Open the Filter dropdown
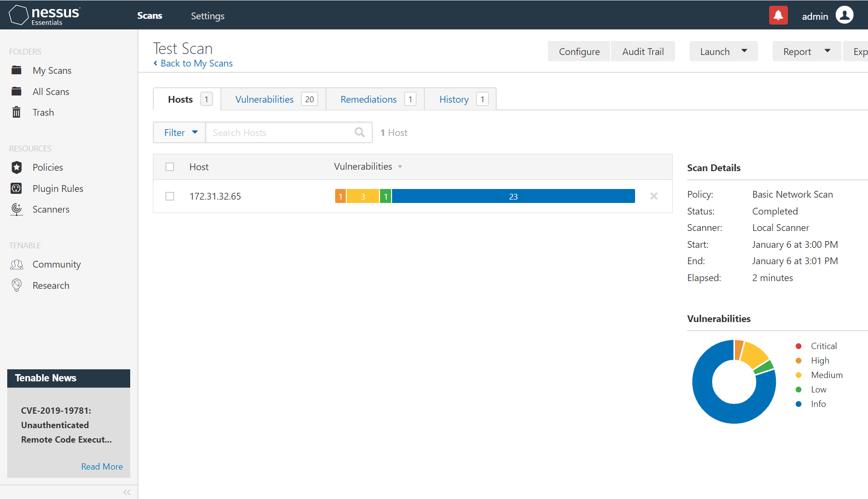The height and width of the screenshot is (499, 868). (179, 133)
